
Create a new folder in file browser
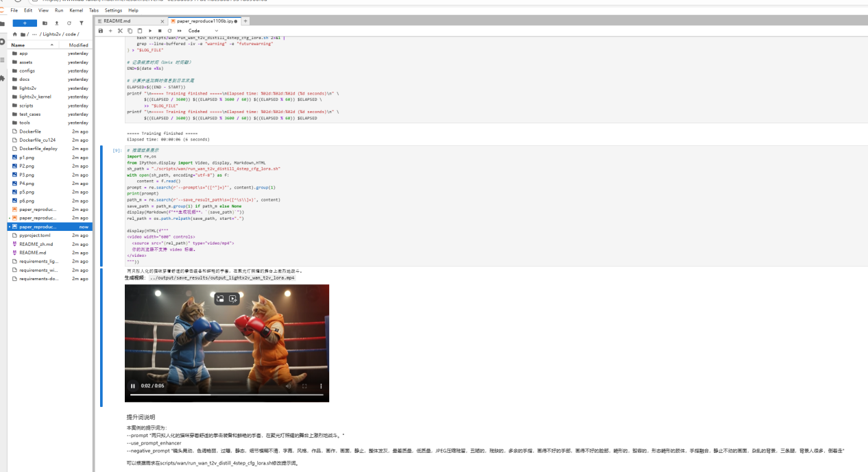tap(45, 23)
